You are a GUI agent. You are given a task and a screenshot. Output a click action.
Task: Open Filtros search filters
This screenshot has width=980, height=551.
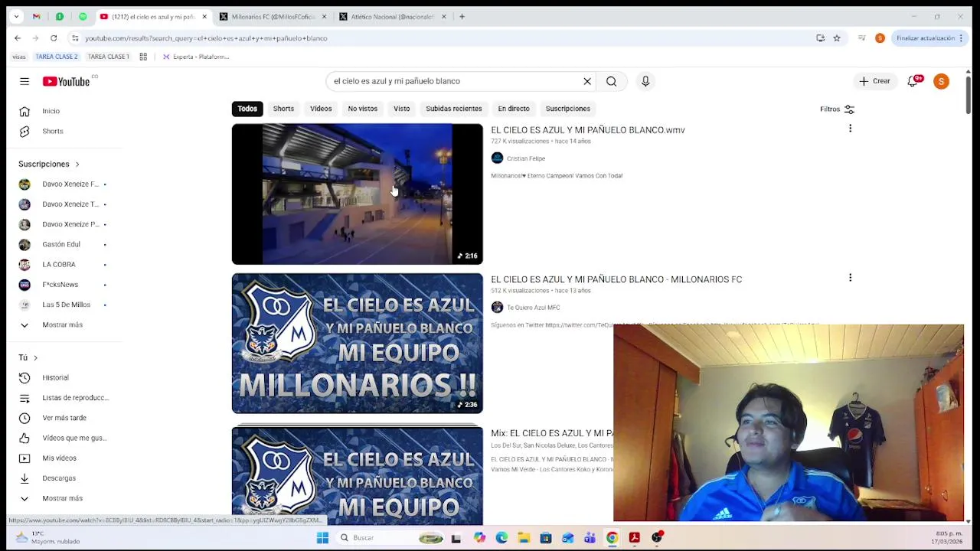(837, 109)
